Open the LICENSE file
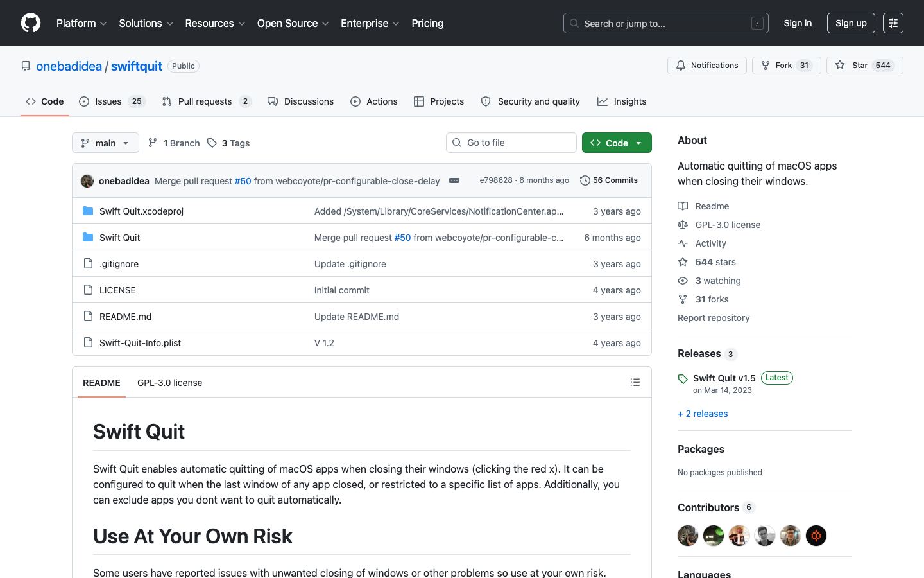Viewport: 924px width, 578px height. pyautogui.click(x=117, y=290)
